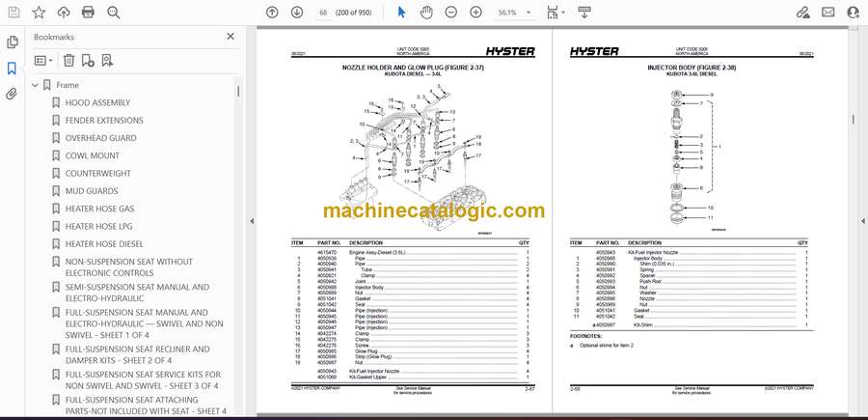Viewport: 868px width, 420px height.
Task: Select HEATER HOSE GAS bookmark
Action: [x=99, y=209]
